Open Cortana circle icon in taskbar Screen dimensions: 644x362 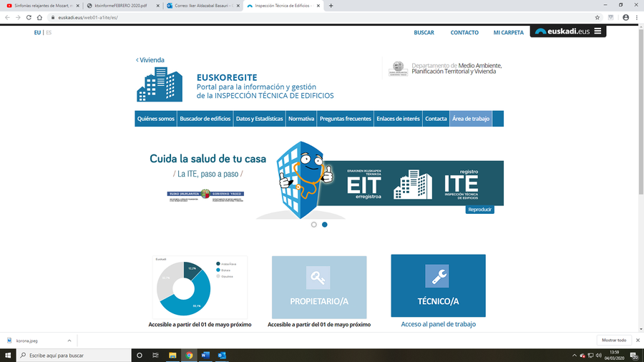[x=140, y=356]
